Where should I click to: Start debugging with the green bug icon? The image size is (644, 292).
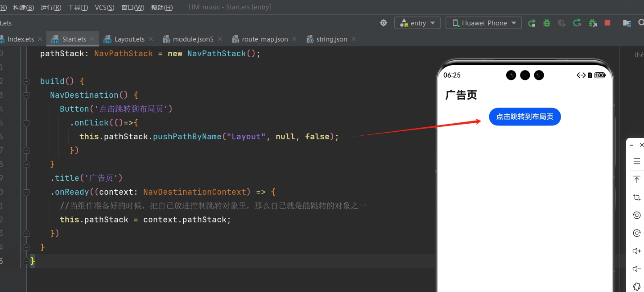point(547,23)
